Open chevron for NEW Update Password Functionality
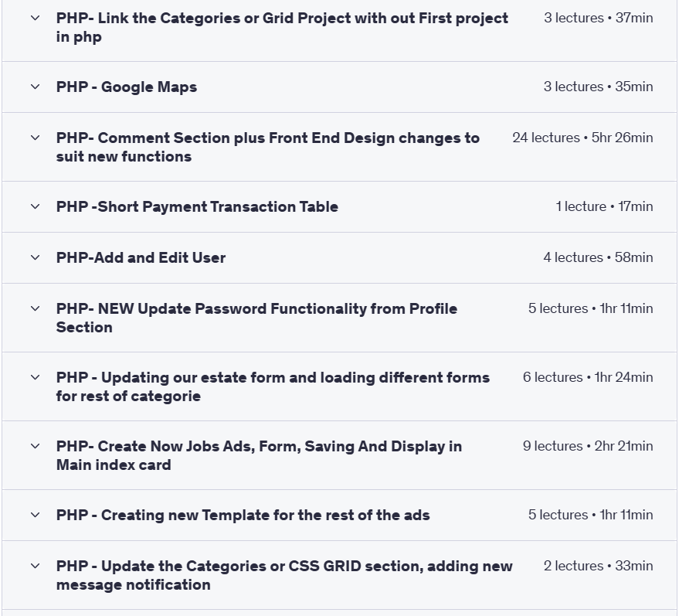679x616 pixels. pyautogui.click(x=36, y=308)
